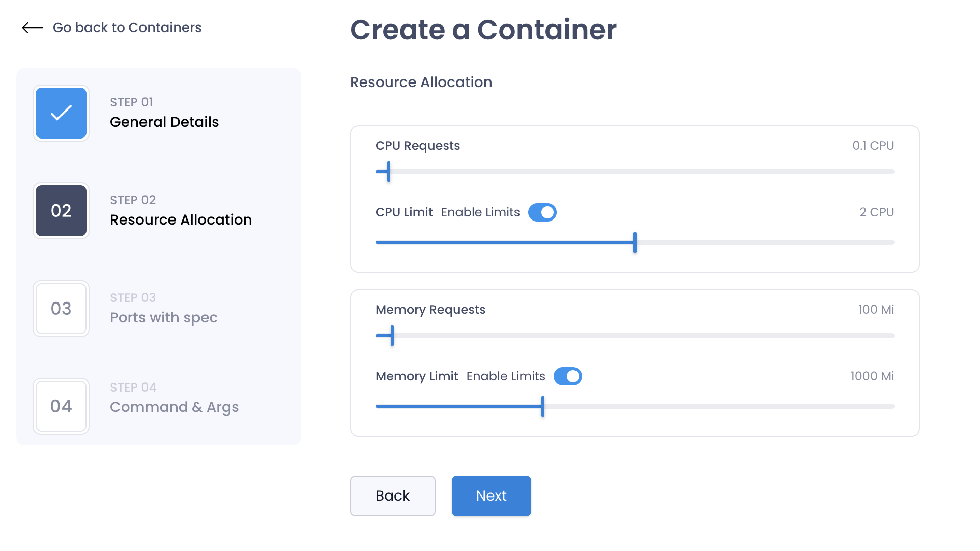
Task: Click the CPU Requests slider handle
Action: pos(389,172)
